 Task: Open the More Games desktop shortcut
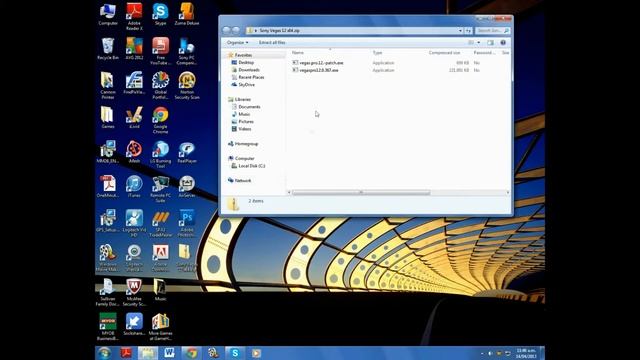click(x=160, y=327)
